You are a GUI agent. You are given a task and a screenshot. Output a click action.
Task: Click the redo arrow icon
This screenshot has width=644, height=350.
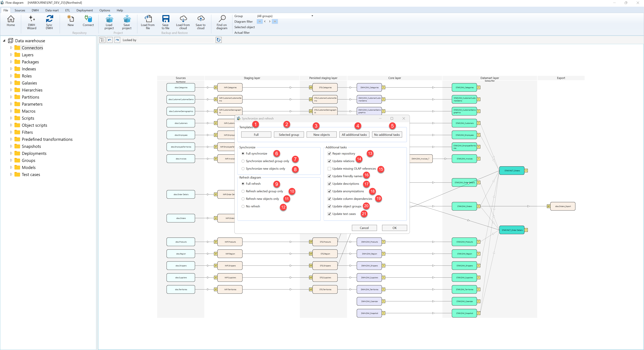[x=117, y=40]
